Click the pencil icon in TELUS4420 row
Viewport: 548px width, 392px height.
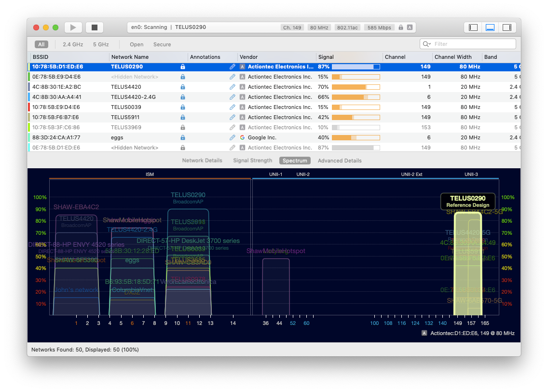[233, 87]
